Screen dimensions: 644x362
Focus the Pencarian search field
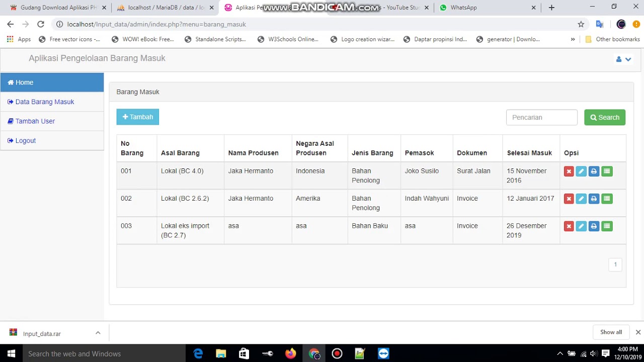(x=542, y=117)
